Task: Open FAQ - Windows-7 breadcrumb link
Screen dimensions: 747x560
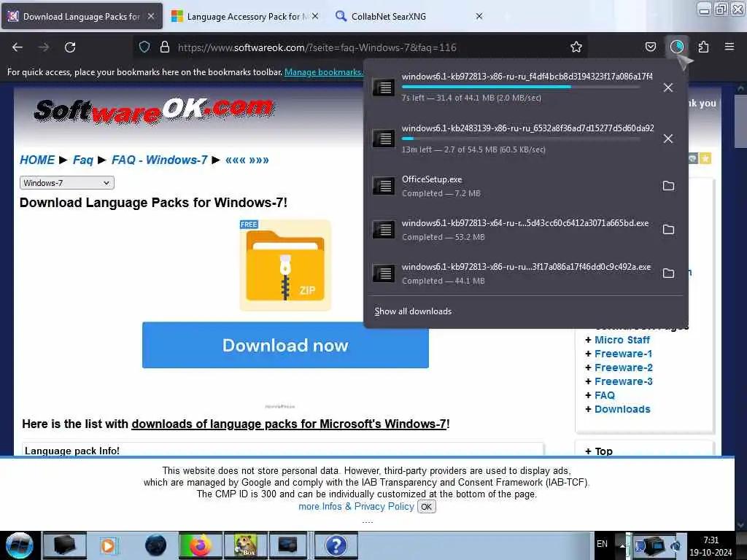Action: (x=159, y=160)
